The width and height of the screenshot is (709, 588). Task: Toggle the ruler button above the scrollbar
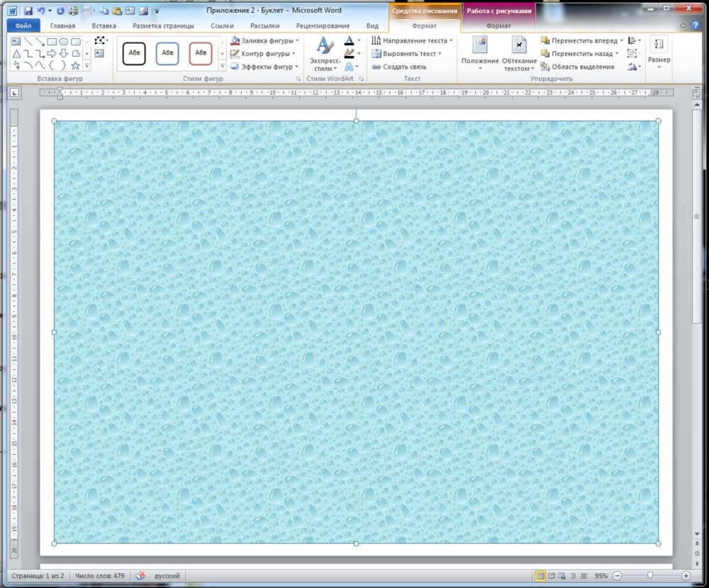pyautogui.click(x=696, y=93)
